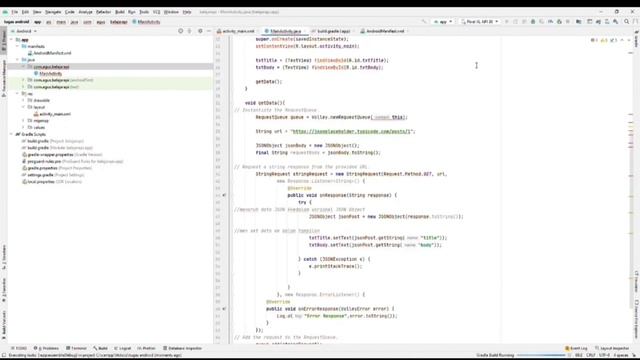
Task: Collapse the java folder
Action: (18, 60)
